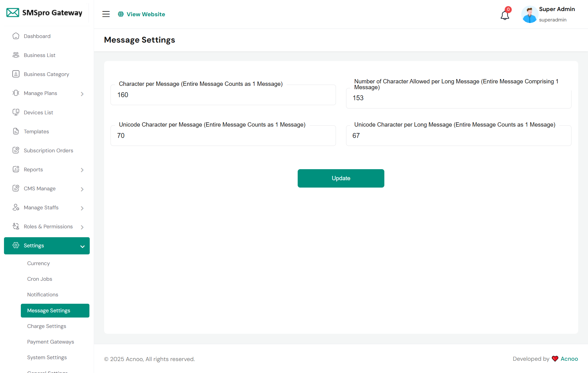Click the Business List people icon
The image size is (588, 373).
pos(16,55)
